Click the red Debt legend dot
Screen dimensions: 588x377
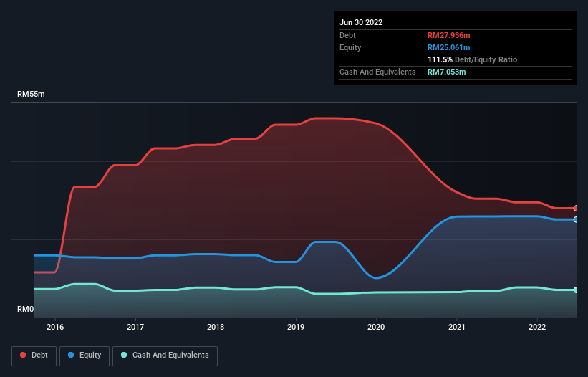[x=23, y=355]
